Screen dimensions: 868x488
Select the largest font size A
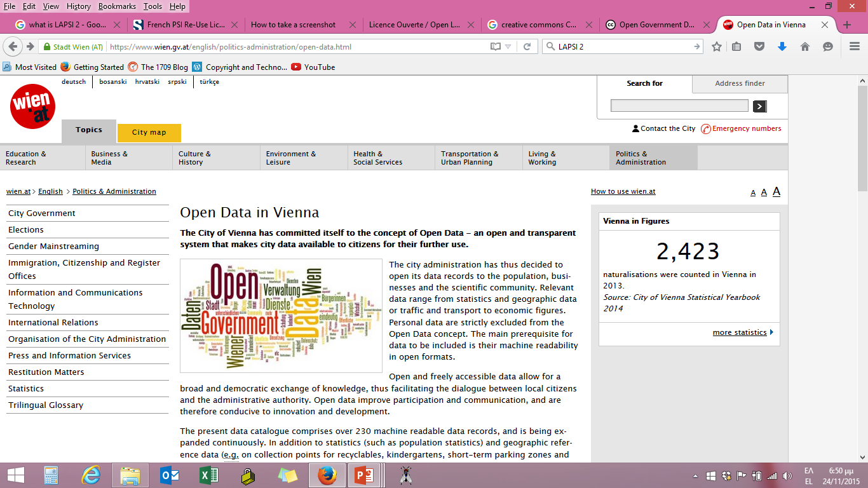tap(776, 191)
